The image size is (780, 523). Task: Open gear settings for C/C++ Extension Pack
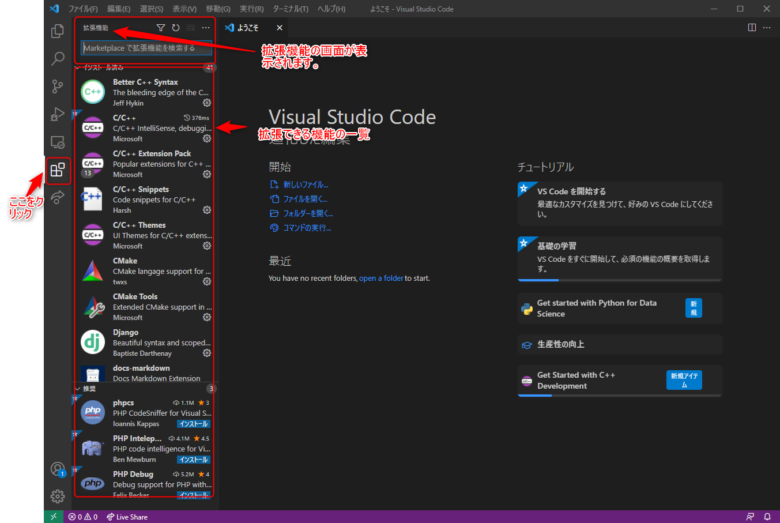(207, 174)
